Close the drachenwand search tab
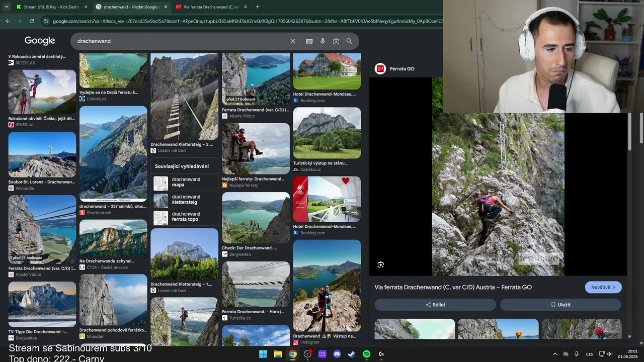The height and width of the screenshot is (362, 644). (x=166, y=7)
